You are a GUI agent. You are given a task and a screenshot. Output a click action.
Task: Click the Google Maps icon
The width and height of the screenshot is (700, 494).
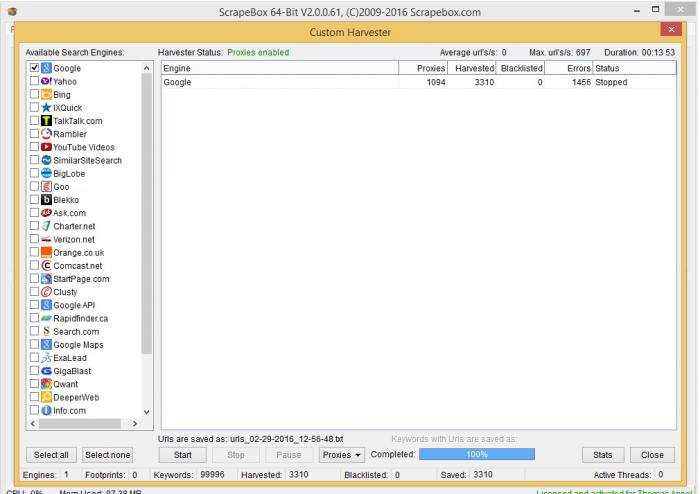(x=46, y=345)
